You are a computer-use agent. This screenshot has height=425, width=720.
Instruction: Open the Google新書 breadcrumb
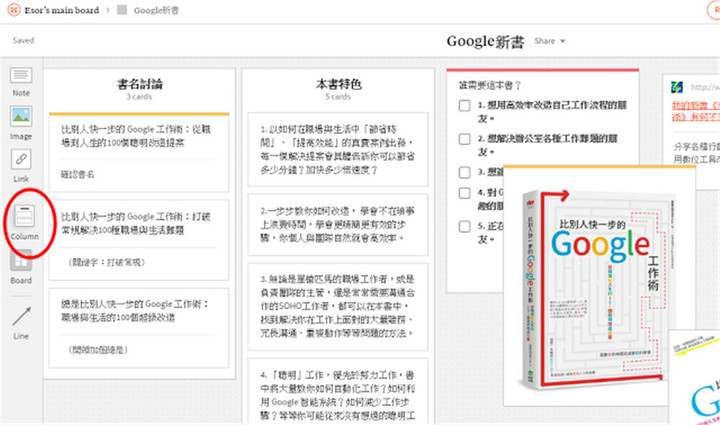click(156, 10)
